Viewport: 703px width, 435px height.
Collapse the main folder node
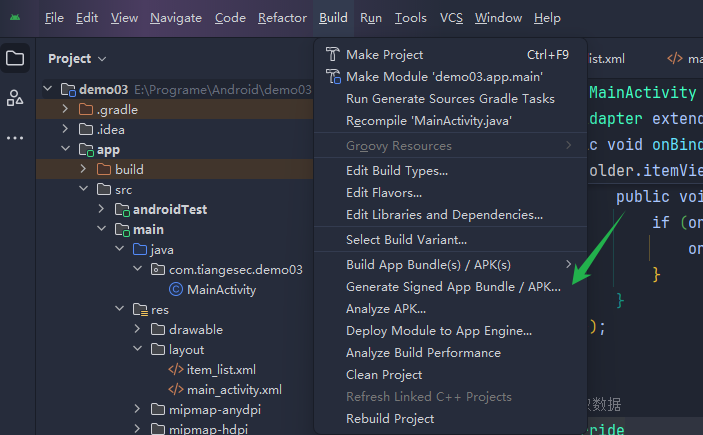[x=101, y=229]
